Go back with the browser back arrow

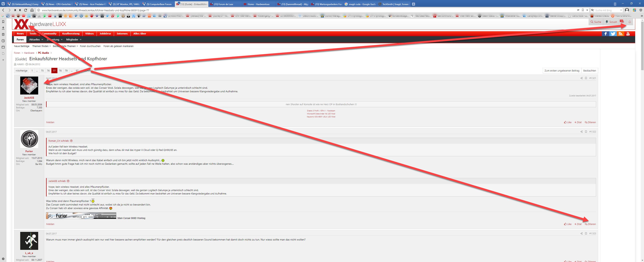pos(3,10)
